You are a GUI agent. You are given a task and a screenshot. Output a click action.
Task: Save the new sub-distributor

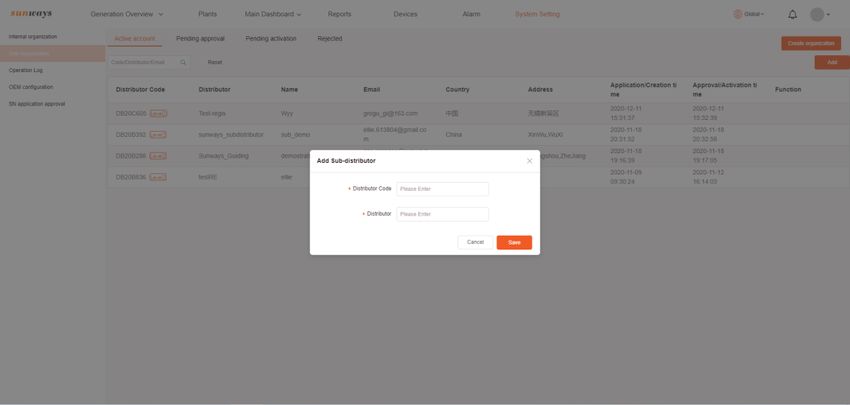(x=514, y=242)
